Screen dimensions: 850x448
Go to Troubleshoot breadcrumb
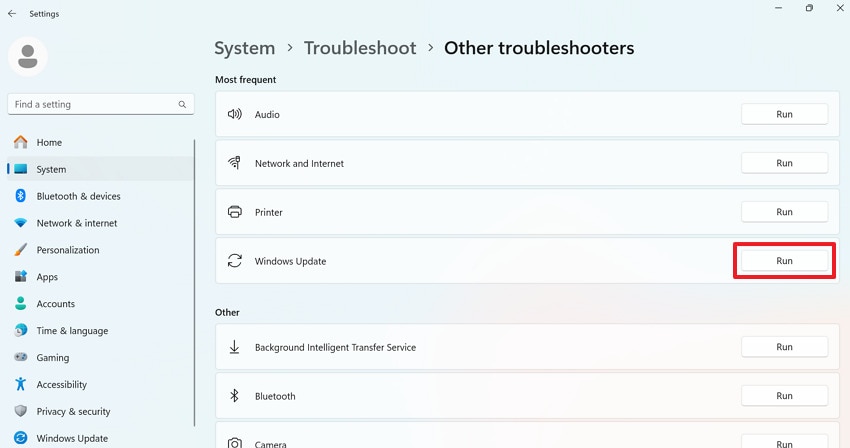click(360, 48)
